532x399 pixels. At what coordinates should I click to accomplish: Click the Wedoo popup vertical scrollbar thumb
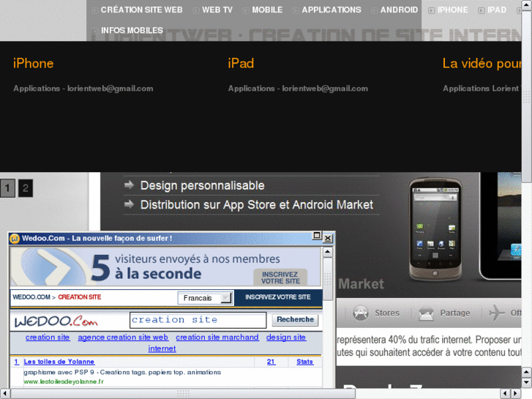pyautogui.click(x=327, y=279)
